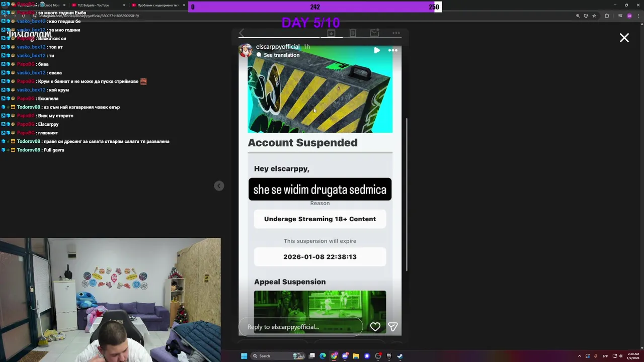Open Task View on the taskbar
The height and width of the screenshot is (362, 644).
pos(312,356)
